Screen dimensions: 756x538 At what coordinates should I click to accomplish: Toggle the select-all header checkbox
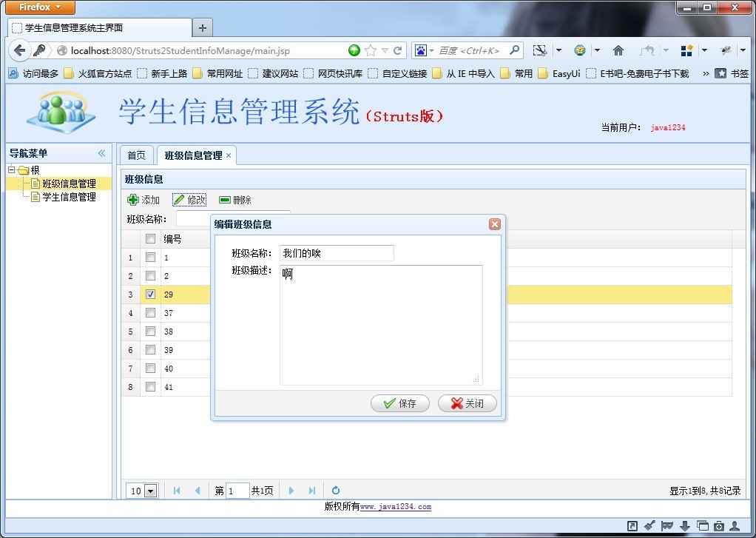pyautogui.click(x=150, y=239)
